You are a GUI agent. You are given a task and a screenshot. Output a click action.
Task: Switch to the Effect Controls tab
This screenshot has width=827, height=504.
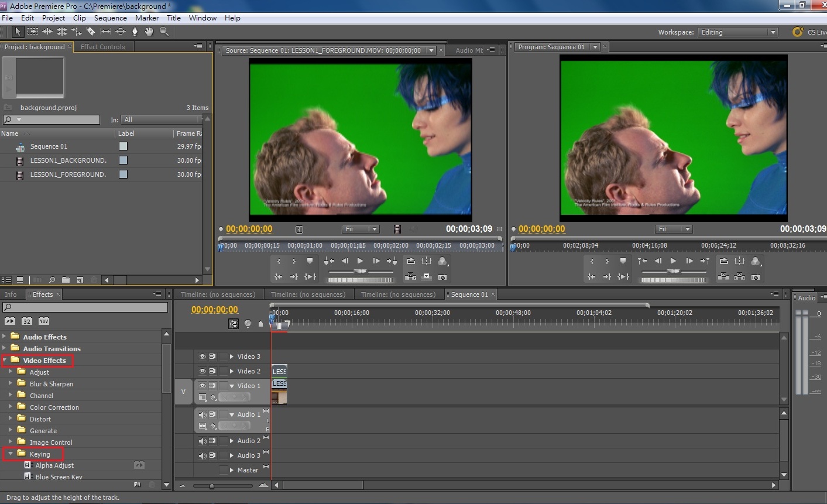click(102, 47)
